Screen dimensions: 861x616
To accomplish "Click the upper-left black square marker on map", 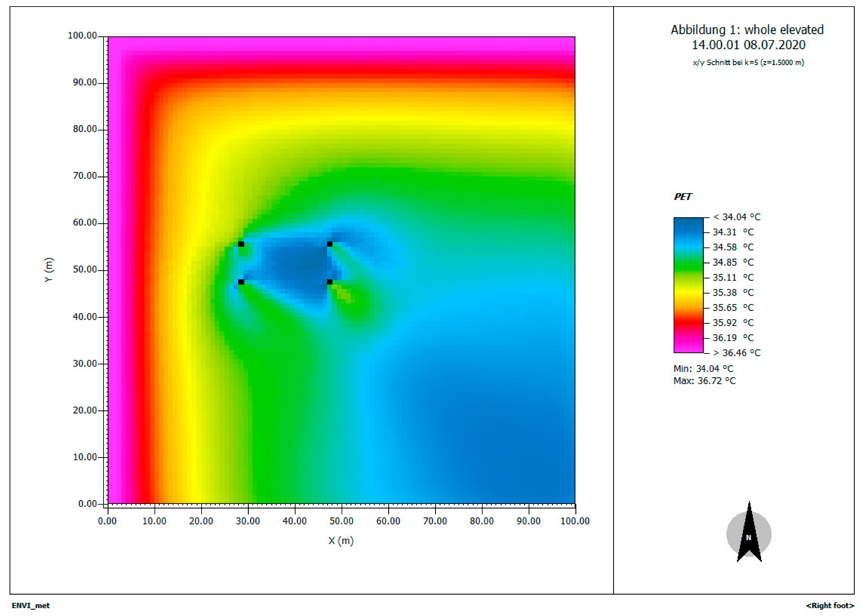I will click(x=241, y=244).
